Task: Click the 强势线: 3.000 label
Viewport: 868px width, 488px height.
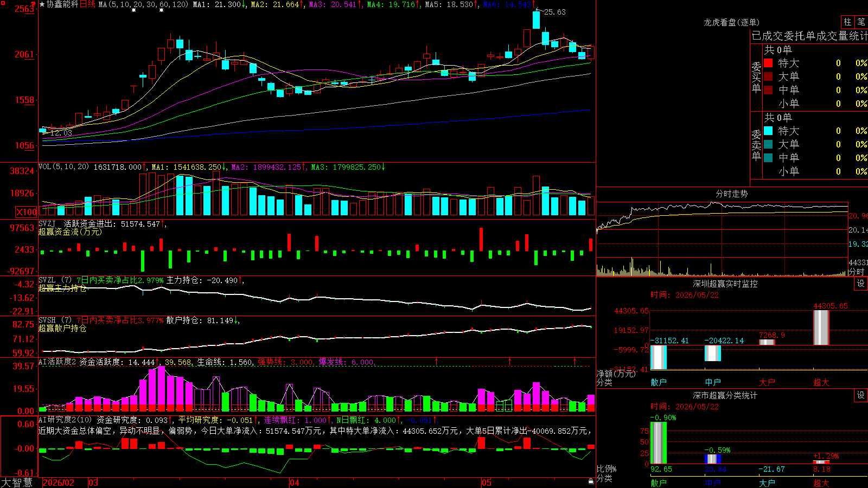Action: pyautogui.click(x=285, y=362)
